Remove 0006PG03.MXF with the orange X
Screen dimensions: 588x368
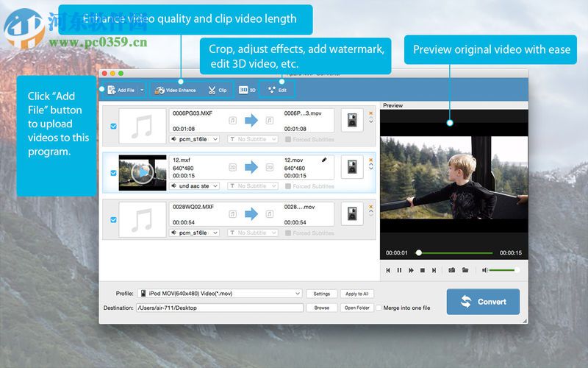click(x=371, y=113)
